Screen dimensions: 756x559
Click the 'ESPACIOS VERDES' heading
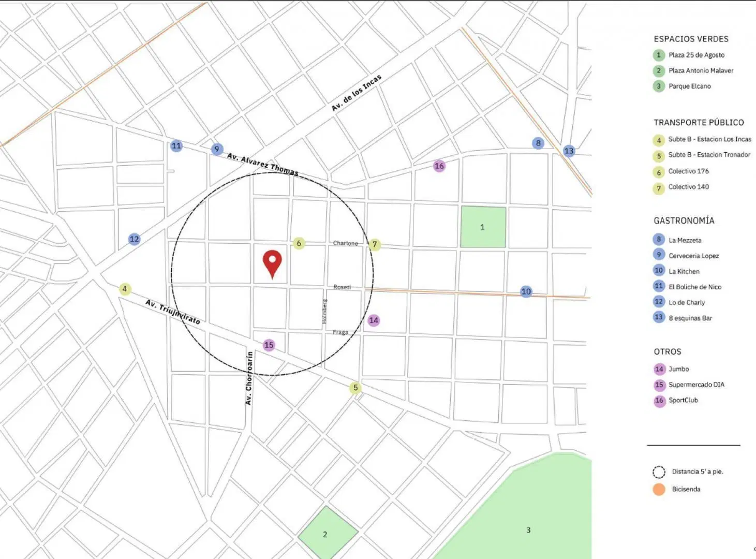click(x=691, y=39)
